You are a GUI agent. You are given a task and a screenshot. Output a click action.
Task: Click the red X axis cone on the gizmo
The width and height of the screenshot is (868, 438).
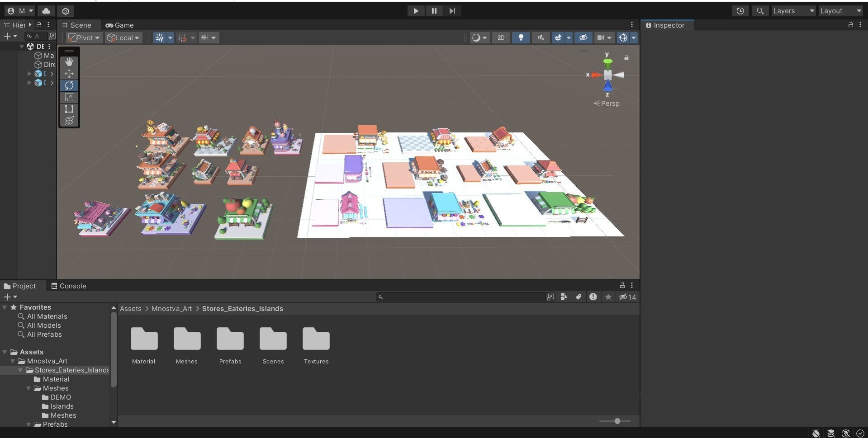coord(596,75)
